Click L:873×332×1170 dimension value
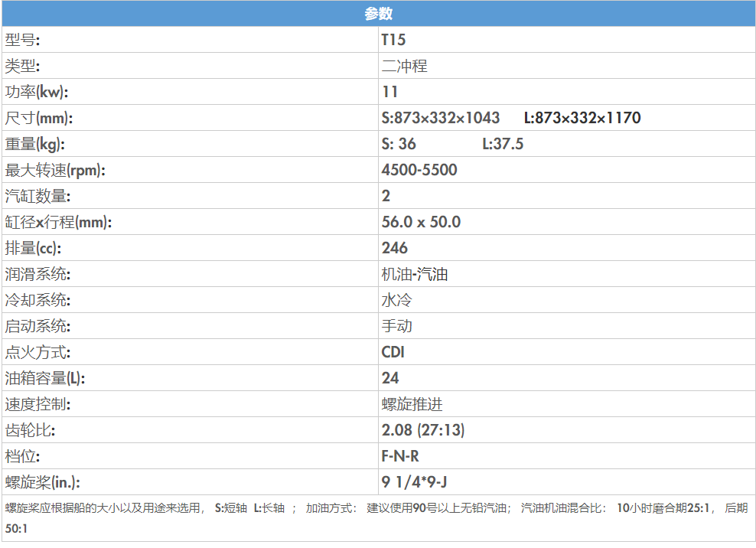 click(582, 118)
